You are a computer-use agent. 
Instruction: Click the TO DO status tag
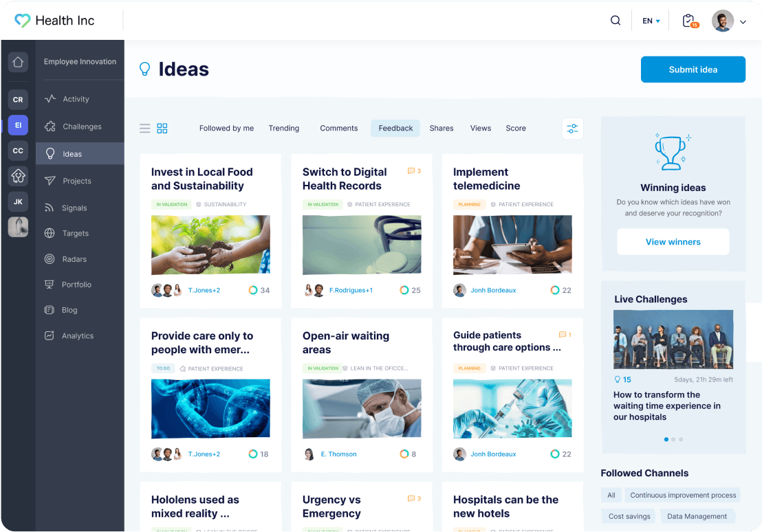tap(163, 368)
